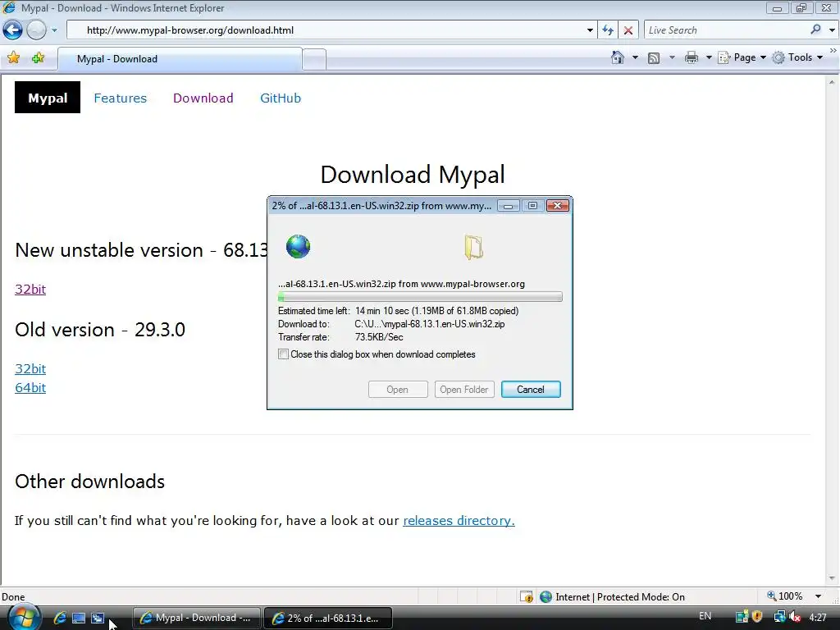
Task: Click the browser Forward arrow button
Action: click(x=36, y=30)
